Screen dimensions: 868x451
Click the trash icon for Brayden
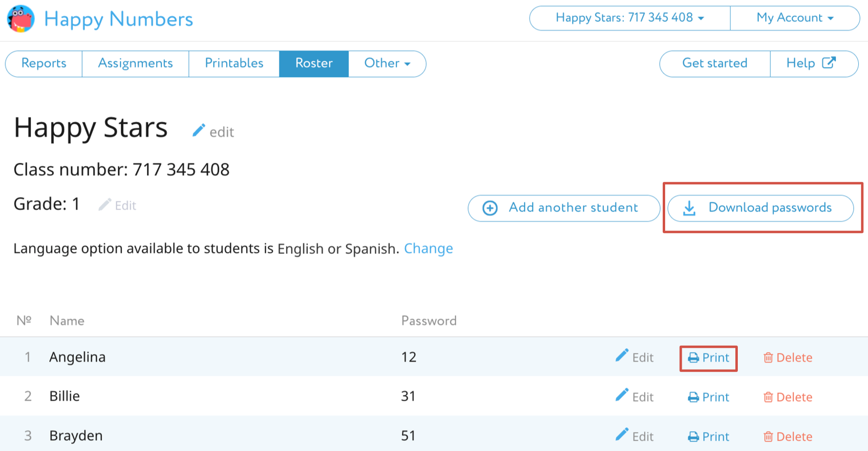pyautogui.click(x=768, y=437)
